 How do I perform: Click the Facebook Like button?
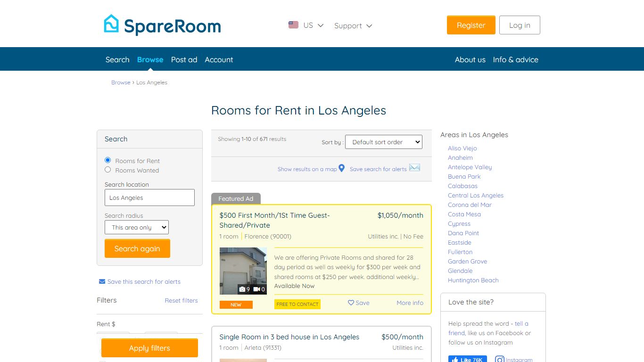[x=468, y=359]
